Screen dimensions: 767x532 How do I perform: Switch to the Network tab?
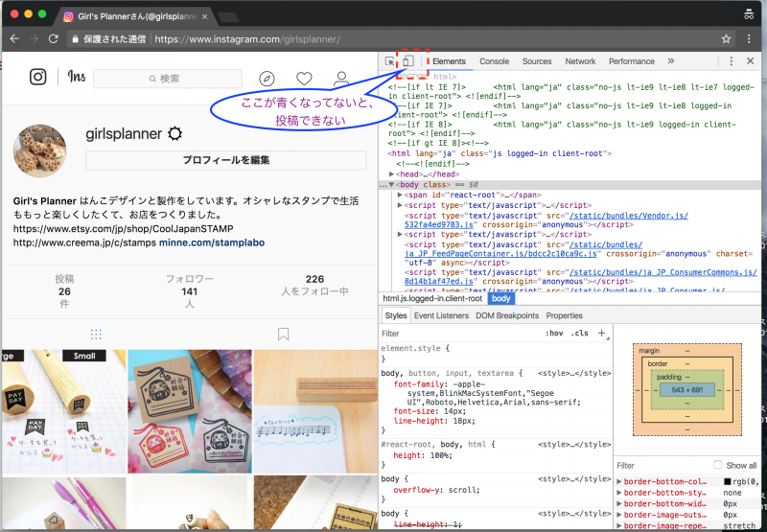[x=580, y=61]
